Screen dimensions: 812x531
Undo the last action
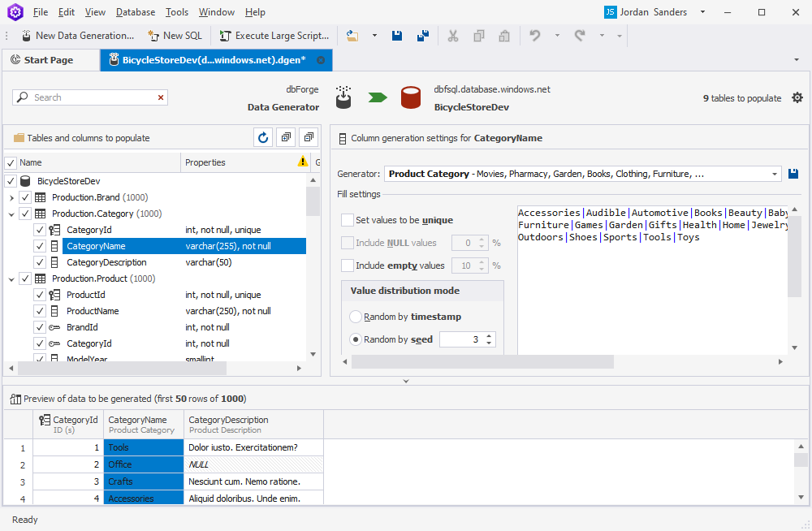(x=535, y=36)
